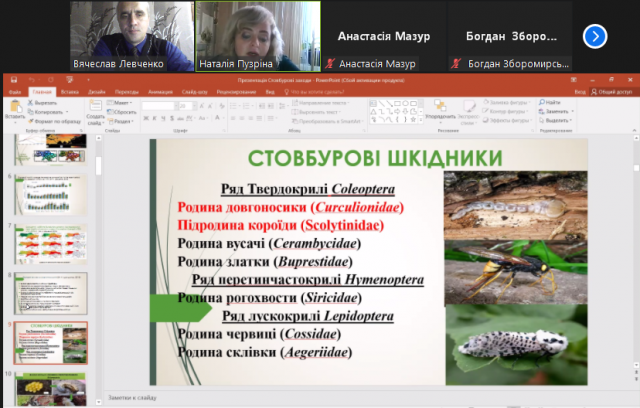The height and width of the screenshot is (408, 640).
Task: Expand the shapes gallery list
Action: click(420, 120)
